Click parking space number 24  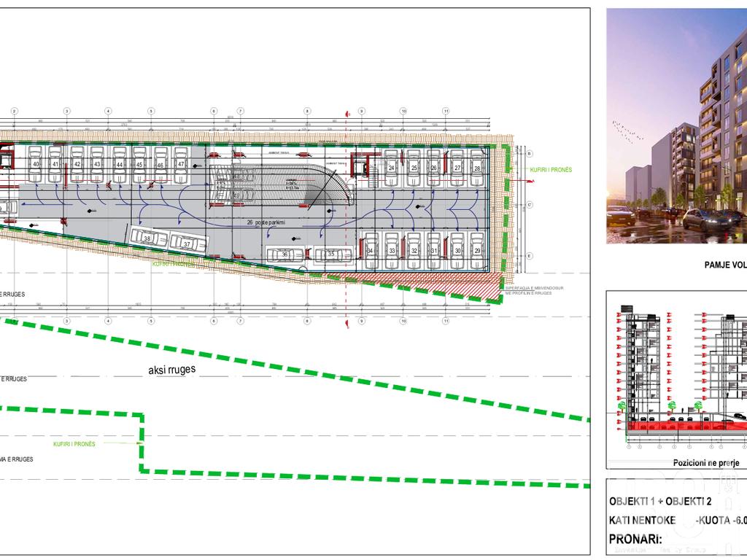[x=392, y=168]
